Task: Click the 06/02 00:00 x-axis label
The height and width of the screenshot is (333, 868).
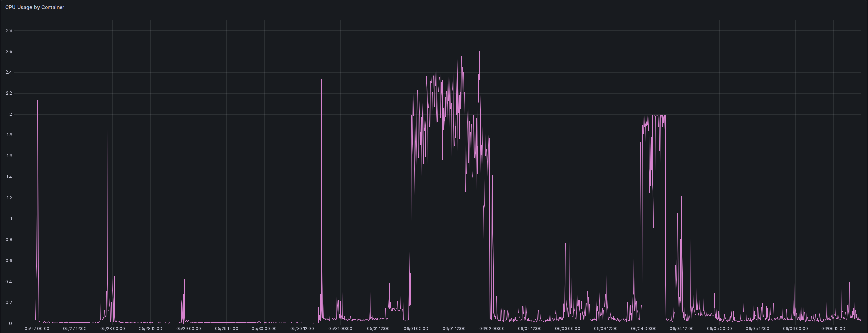Action: click(x=492, y=329)
